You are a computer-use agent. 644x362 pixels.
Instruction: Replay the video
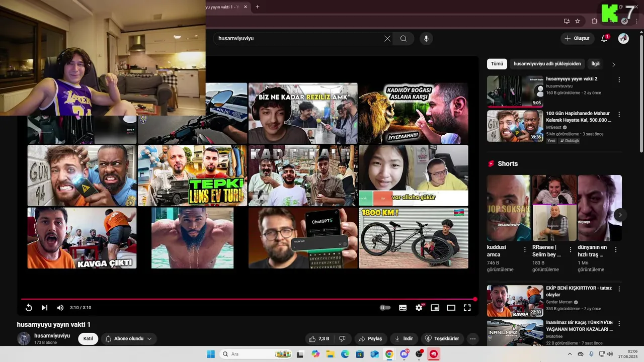29,308
